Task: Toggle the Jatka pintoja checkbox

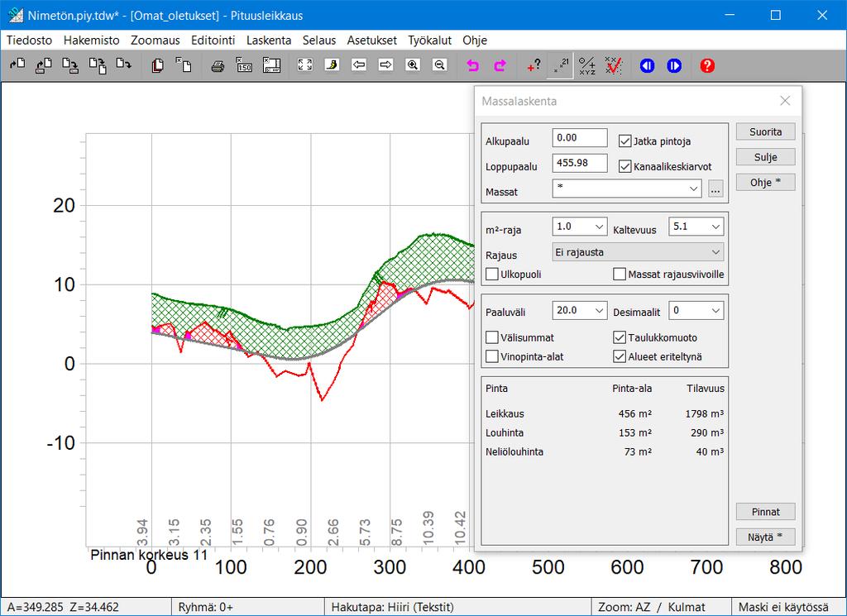Action: coord(625,141)
